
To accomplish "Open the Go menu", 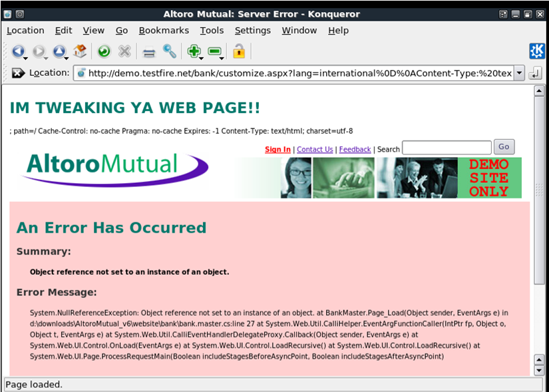I will point(122,31).
